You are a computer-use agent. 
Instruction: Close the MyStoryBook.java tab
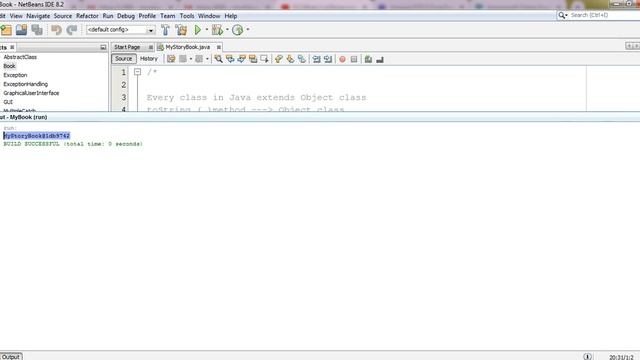[219, 47]
